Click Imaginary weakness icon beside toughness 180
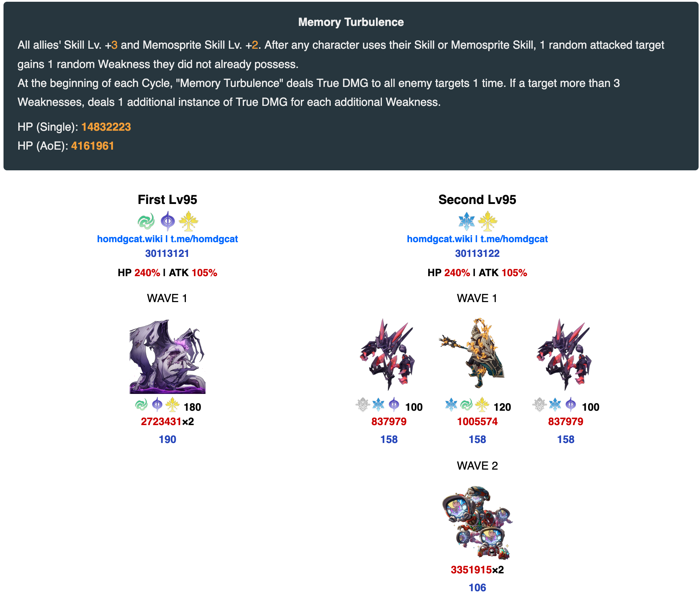This screenshot has width=700, height=614. [x=173, y=405]
